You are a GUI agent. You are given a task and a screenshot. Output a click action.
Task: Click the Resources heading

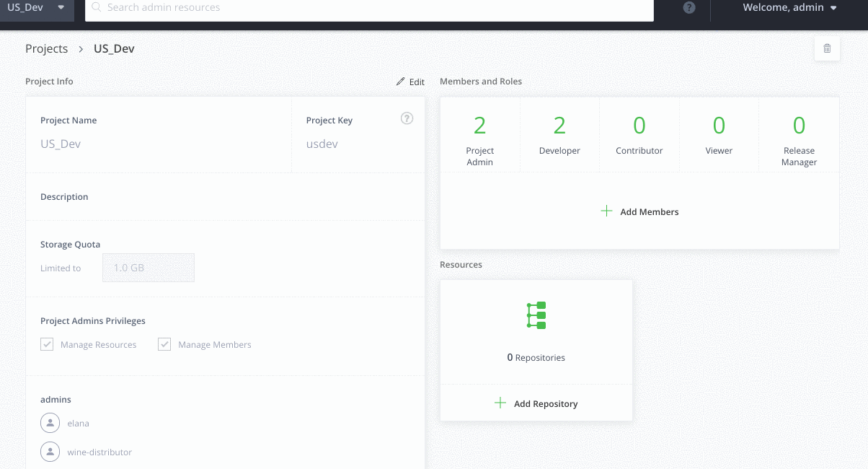tap(461, 265)
